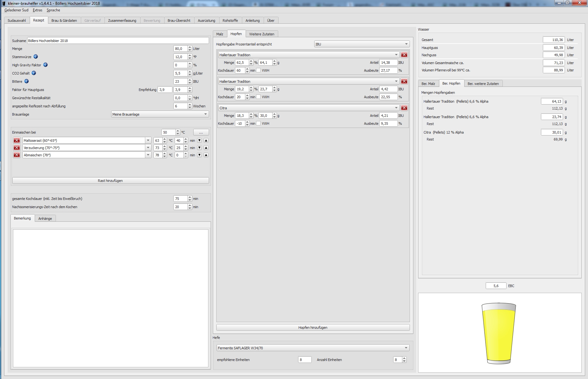Click the info icon beside Bittere
Viewport: 588px width, 379px height.
tap(27, 81)
